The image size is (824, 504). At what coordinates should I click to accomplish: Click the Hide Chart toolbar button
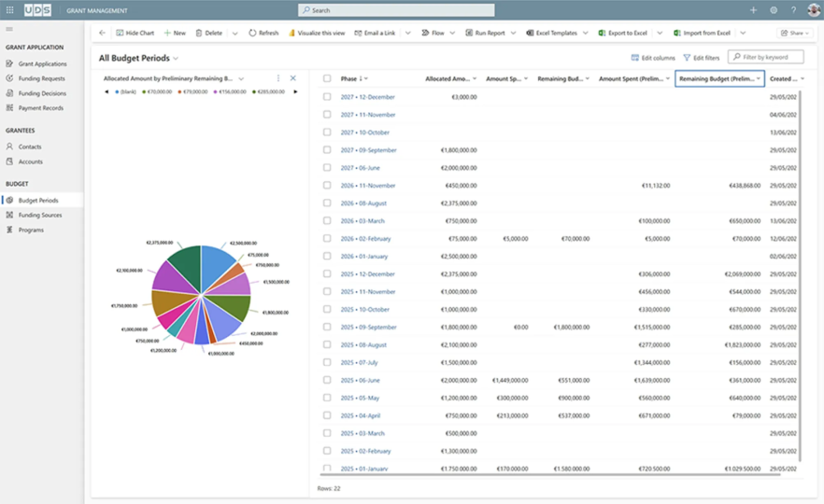tap(135, 33)
